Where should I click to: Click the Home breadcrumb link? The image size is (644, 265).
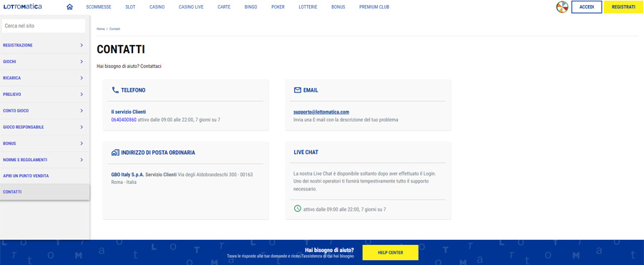point(101,29)
